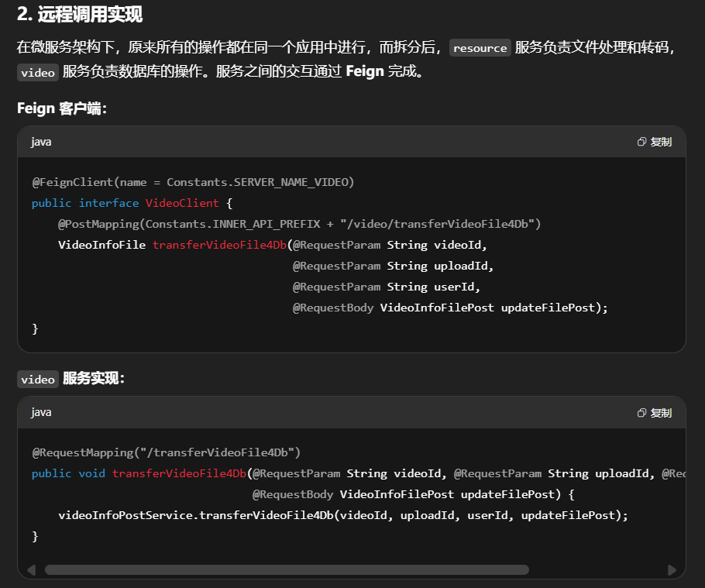Click the java language label of first code block
Screen dimensions: 705x588
(x=41, y=142)
